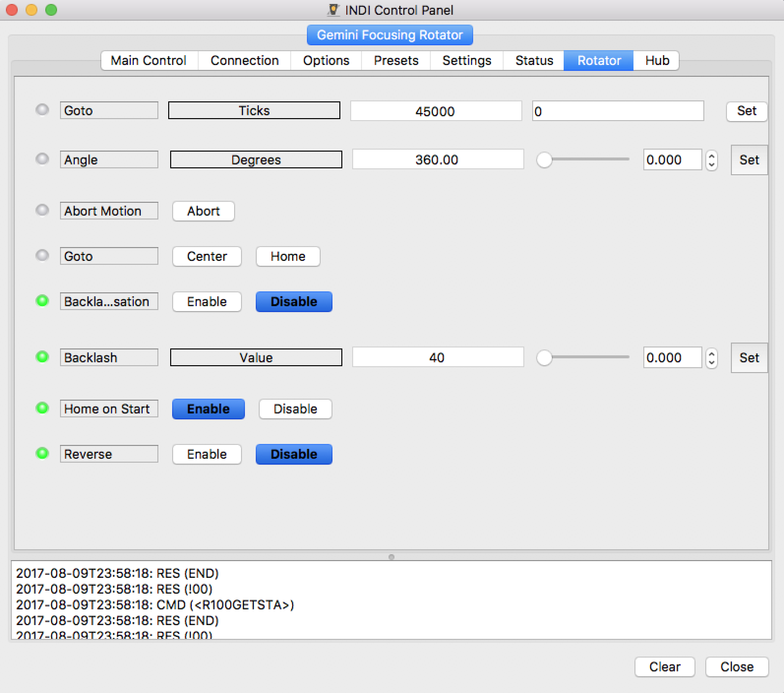Disable Home on Start

click(295, 409)
